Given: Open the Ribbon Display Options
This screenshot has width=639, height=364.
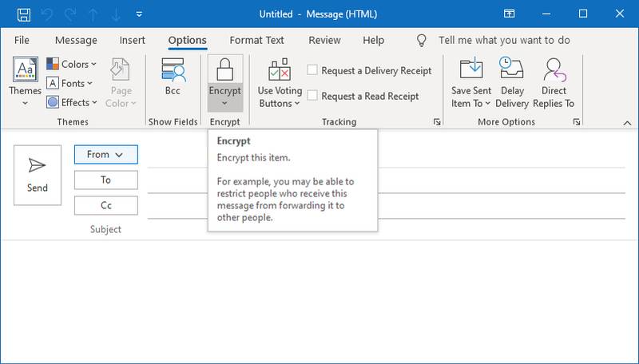Looking at the screenshot, I should [510, 14].
